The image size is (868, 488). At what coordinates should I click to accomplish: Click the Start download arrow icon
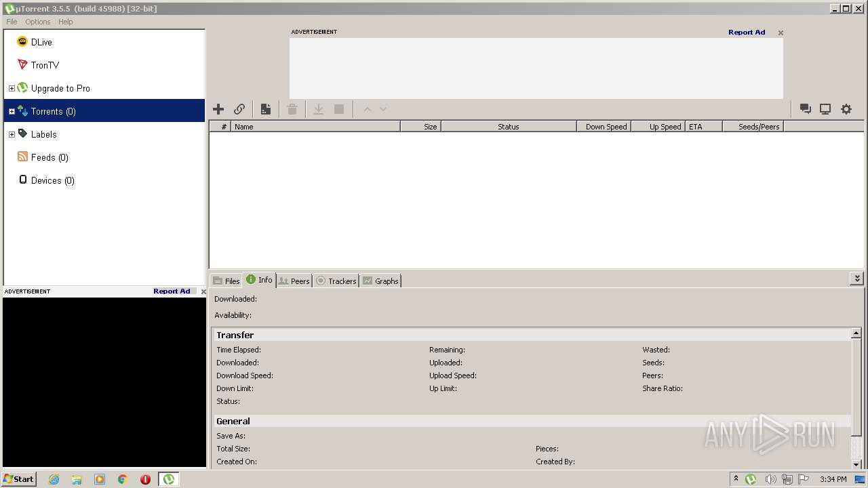click(x=318, y=109)
